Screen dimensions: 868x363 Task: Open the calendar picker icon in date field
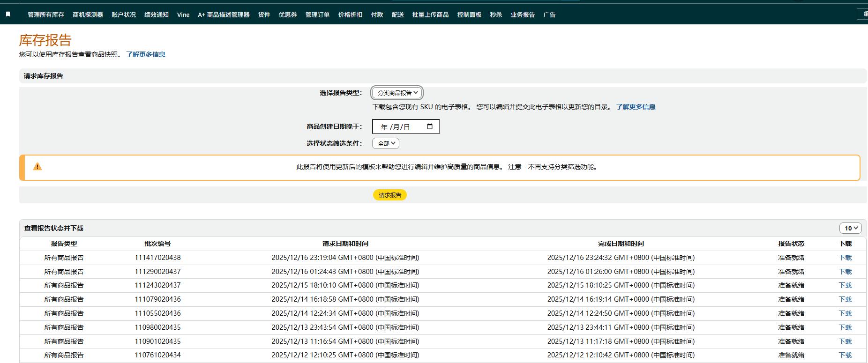tap(430, 126)
